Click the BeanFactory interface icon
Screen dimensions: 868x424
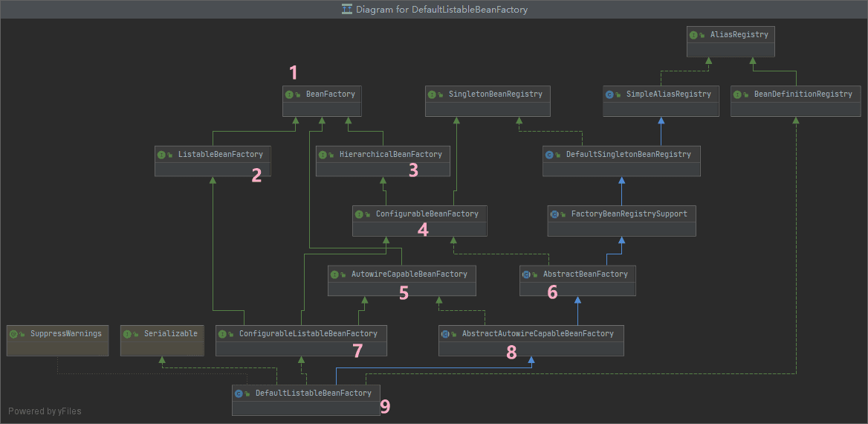(289, 94)
